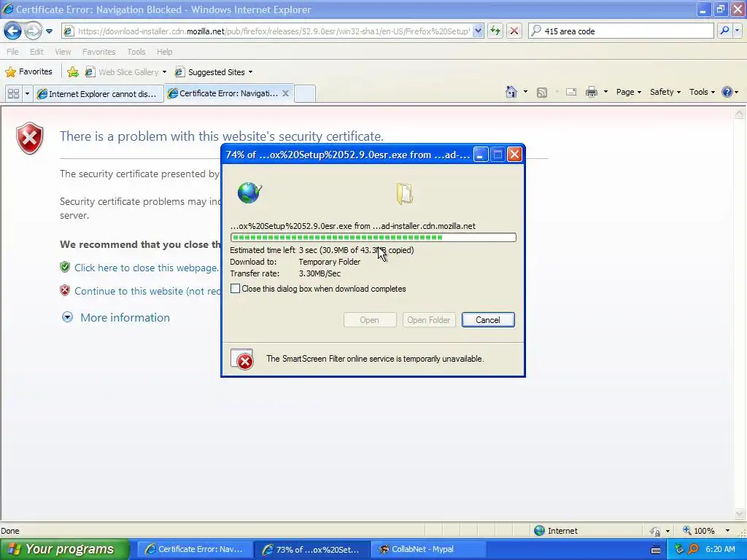Click the Internet zone globe in status bar
This screenshot has width=747, height=560.
click(539, 531)
